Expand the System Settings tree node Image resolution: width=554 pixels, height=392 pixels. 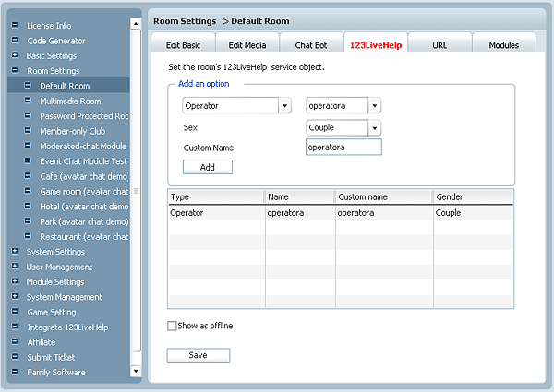coord(15,252)
